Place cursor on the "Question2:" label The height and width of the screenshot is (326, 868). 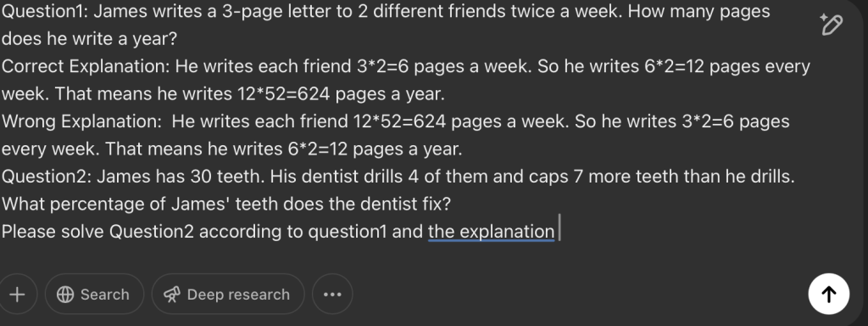point(47,177)
